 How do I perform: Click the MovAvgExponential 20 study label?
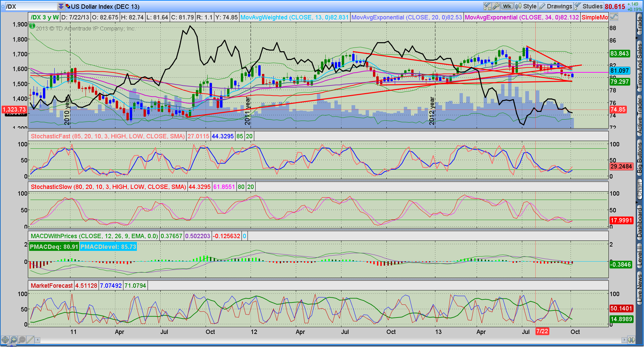(x=407, y=17)
